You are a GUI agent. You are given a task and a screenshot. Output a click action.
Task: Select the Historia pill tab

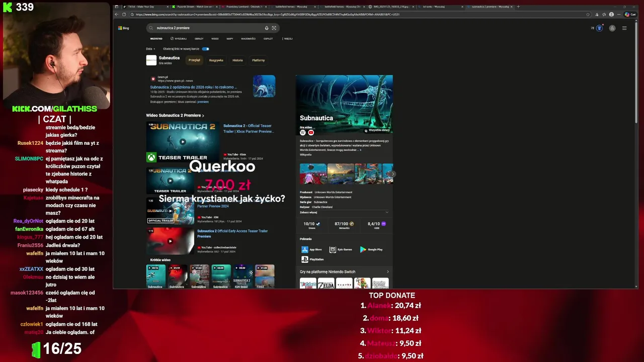click(237, 60)
